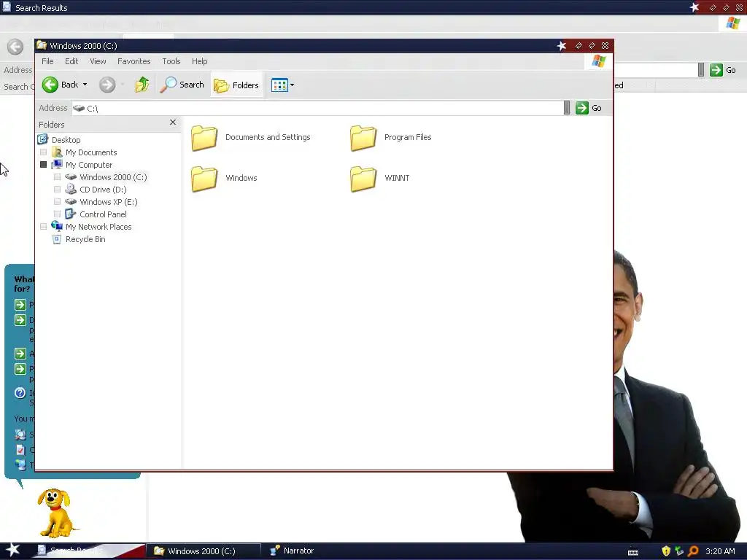Viewport: 747px width, 560px height.
Task: Switch to Narrator taskbar button
Action: (292, 551)
